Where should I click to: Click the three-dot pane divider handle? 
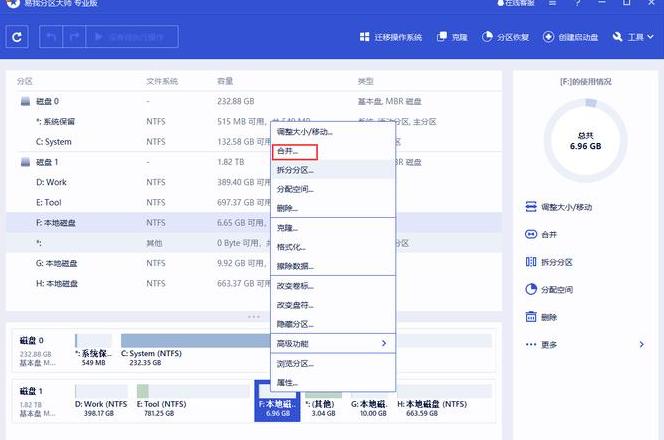(254, 317)
